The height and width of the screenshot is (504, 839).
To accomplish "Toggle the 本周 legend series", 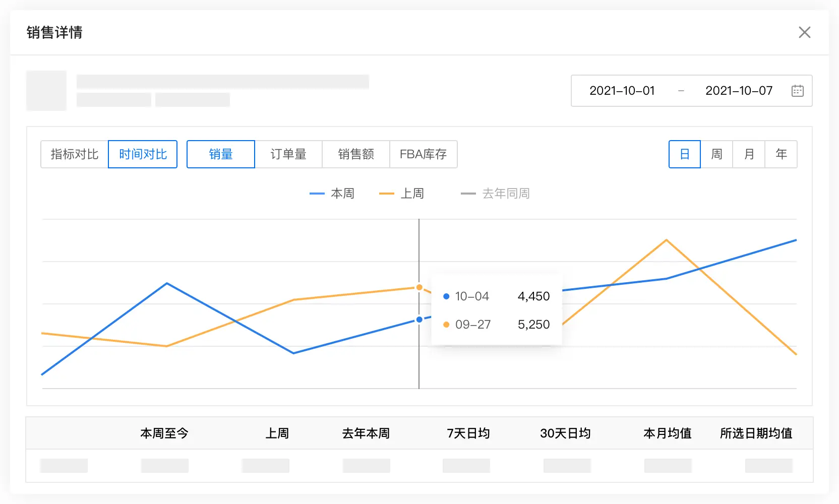I will [332, 194].
